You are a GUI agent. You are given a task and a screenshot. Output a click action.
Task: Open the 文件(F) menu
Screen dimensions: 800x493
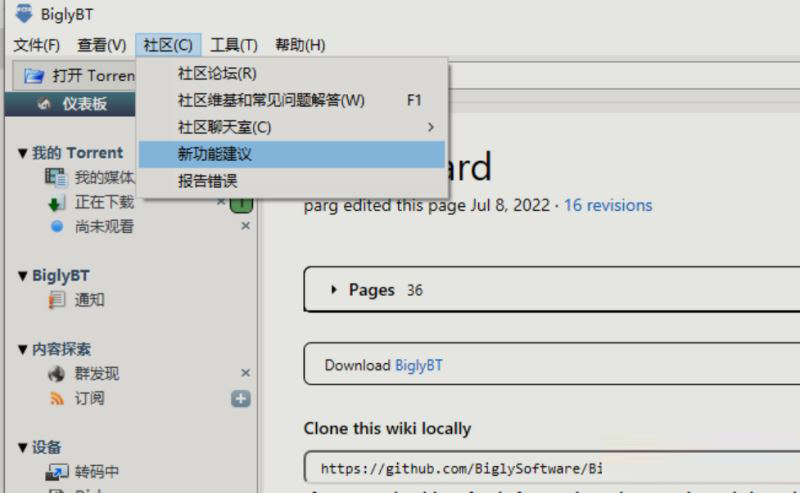tap(36, 45)
